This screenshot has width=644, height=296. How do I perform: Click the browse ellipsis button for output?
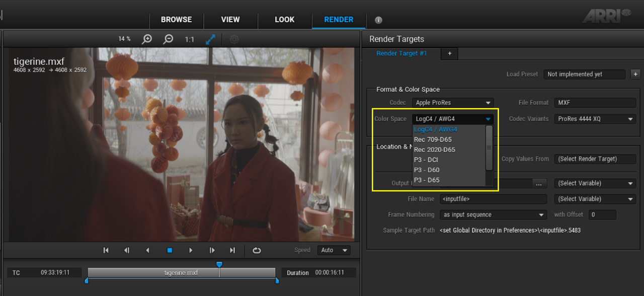[x=538, y=184]
